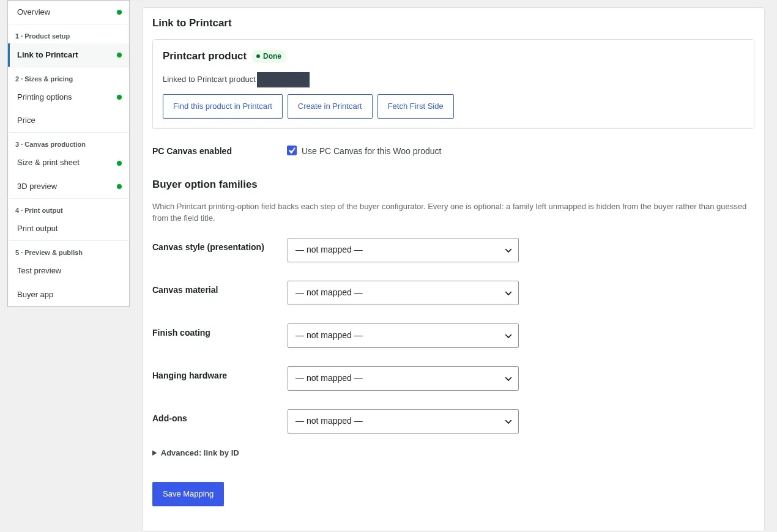The height and width of the screenshot is (532, 777).
Task: Open the Canvas material dropdown
Action: (403, 293)
